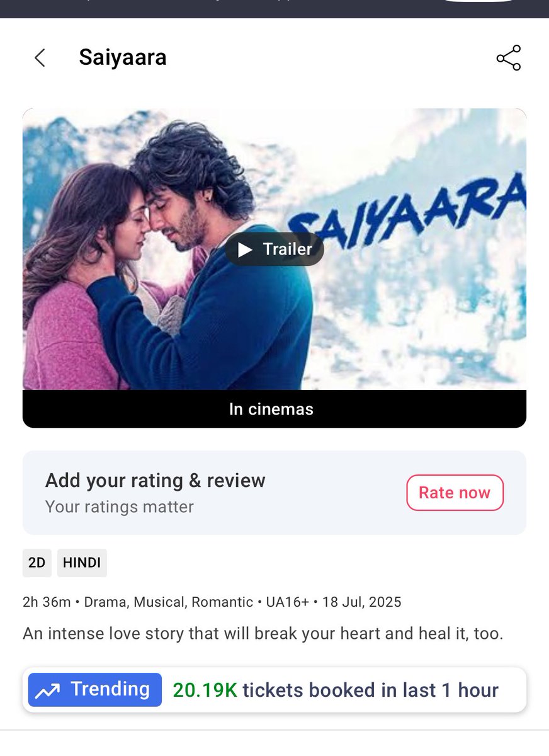This screenshot has height=756, width=549.
Task: Tap the Drama, Musical, Romantic genres
Action: pyautogui.click(x=169, y=602)
